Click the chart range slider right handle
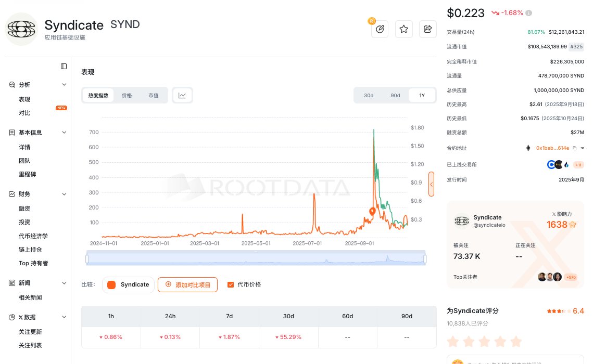This screenshot has width=606, height=364. coord(425,258)
